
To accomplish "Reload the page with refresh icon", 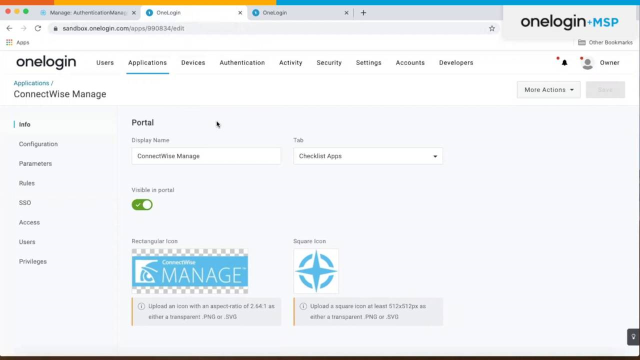I will tap(38, 28).
